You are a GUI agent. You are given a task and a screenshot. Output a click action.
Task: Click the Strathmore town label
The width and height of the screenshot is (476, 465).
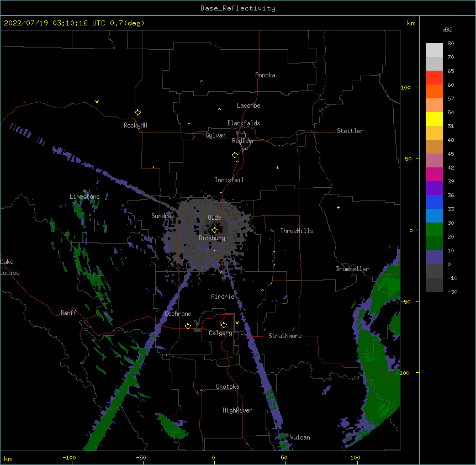point(285,336)
